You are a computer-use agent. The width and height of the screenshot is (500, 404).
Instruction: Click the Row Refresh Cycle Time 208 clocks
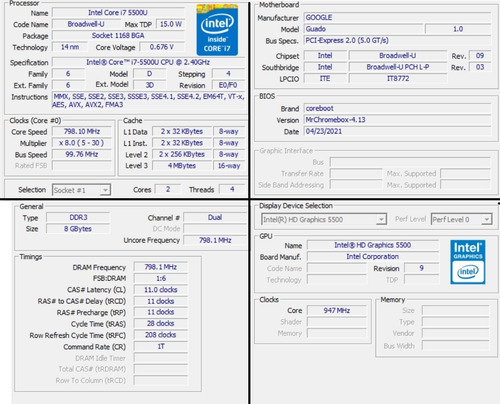pos(161,335)
